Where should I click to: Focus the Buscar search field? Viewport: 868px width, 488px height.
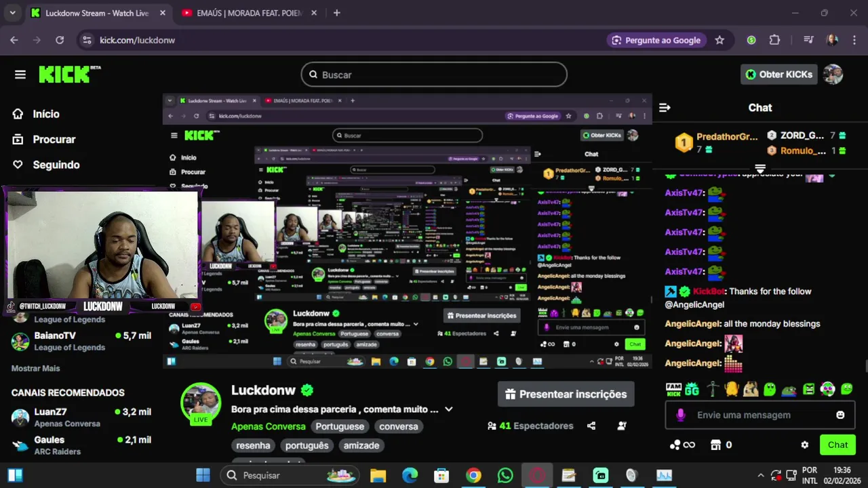coord(434,75)
